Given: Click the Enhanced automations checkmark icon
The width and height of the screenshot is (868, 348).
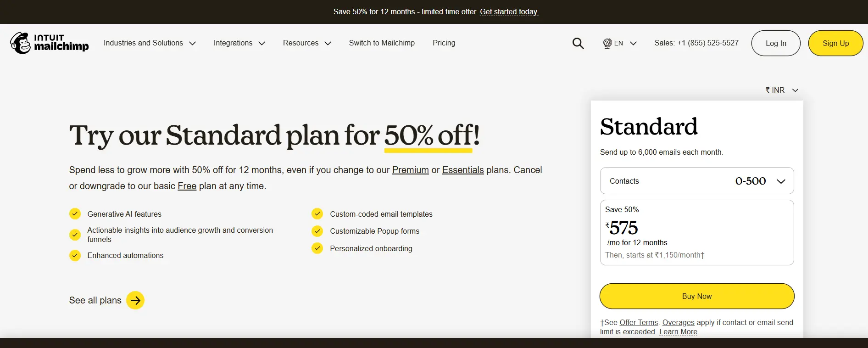Looking at the screenshot, I should 75,255.
